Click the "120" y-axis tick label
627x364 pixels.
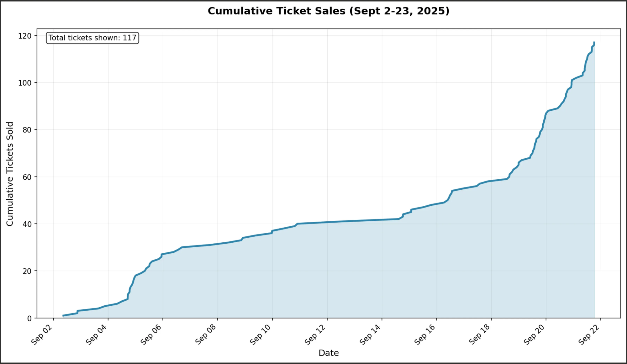coord(25,36)
